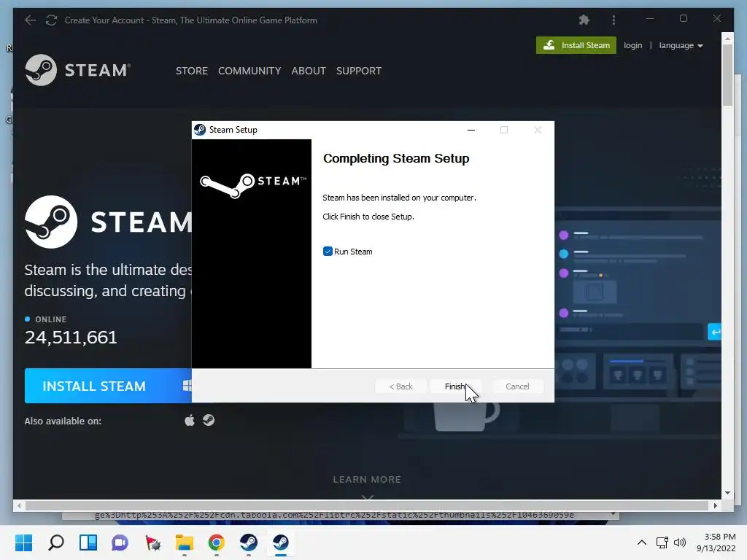Click Cancel in Steam Setup
The height and width of the screenshot is (560, 747).
coord(517,386)
